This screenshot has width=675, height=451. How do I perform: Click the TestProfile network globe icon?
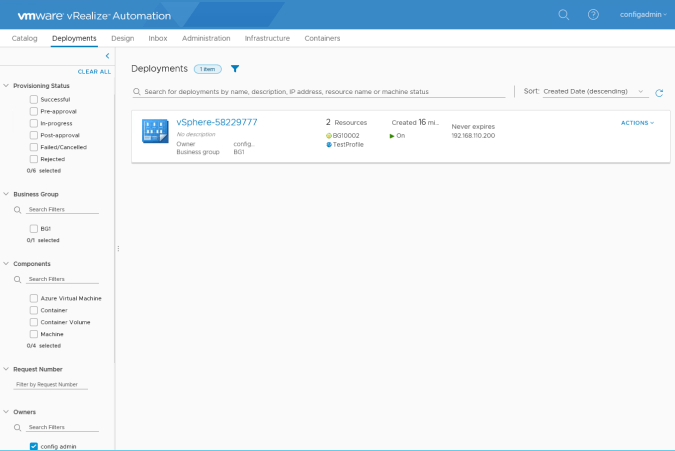(x=329, y=145)
